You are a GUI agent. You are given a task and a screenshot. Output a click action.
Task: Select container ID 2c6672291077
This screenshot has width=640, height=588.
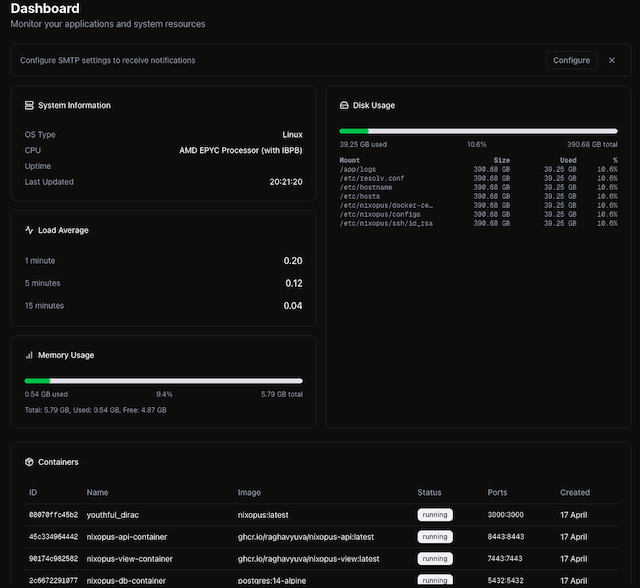[53, 580]
